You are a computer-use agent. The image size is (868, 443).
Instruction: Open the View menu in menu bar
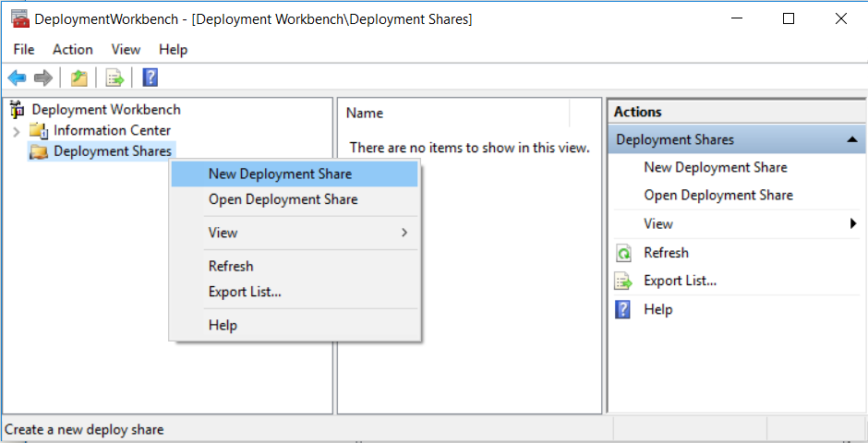click(x=126, y=50)
